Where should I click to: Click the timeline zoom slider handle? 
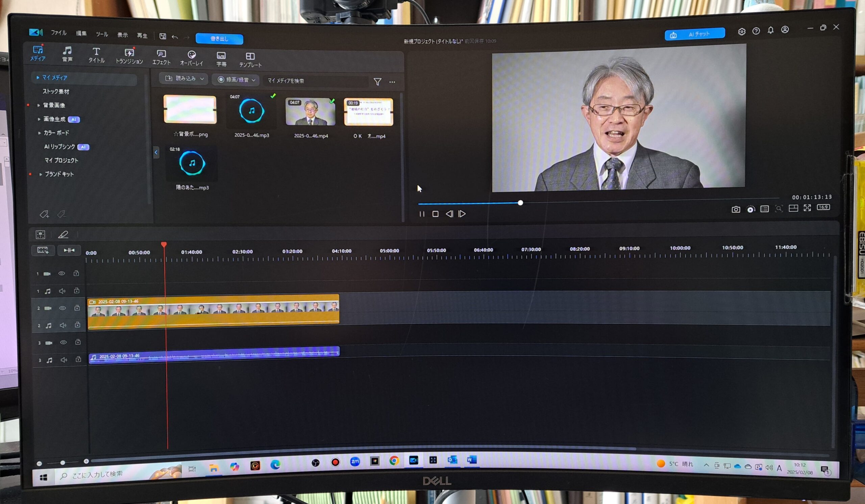(63, 463)
